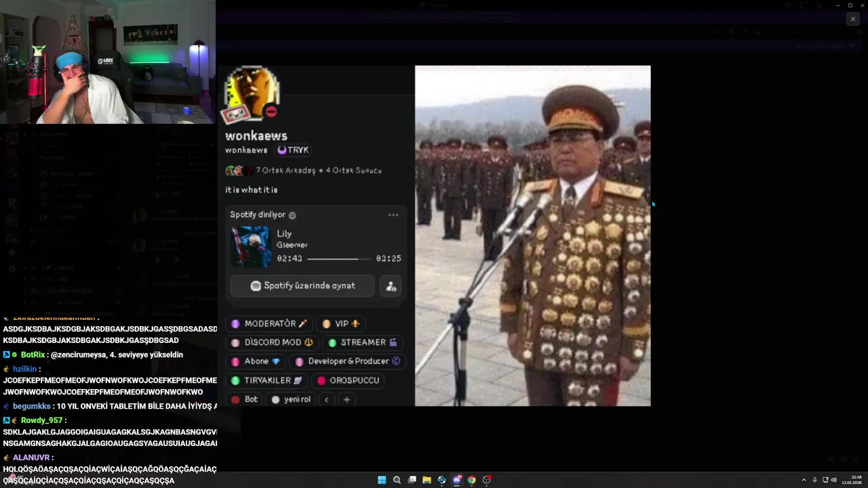This screenshot has height=488, width=868.
Task: Click the VIP role chip
Action: [341, 324]
